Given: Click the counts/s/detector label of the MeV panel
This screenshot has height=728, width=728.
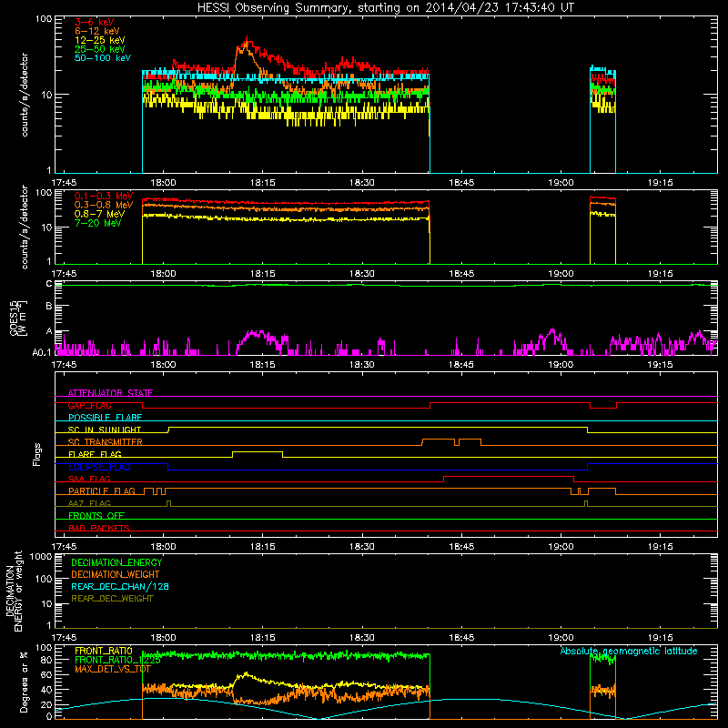Looking at the screenshot, I should 25,227.
